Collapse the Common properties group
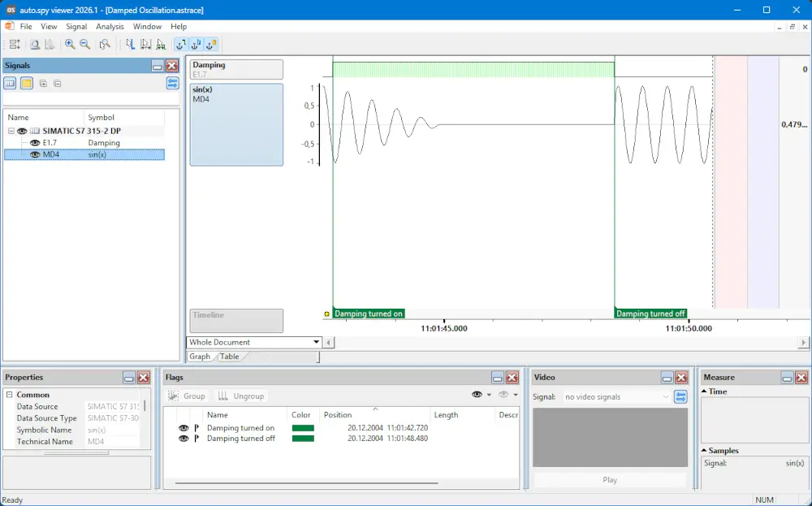 (9, 395)
